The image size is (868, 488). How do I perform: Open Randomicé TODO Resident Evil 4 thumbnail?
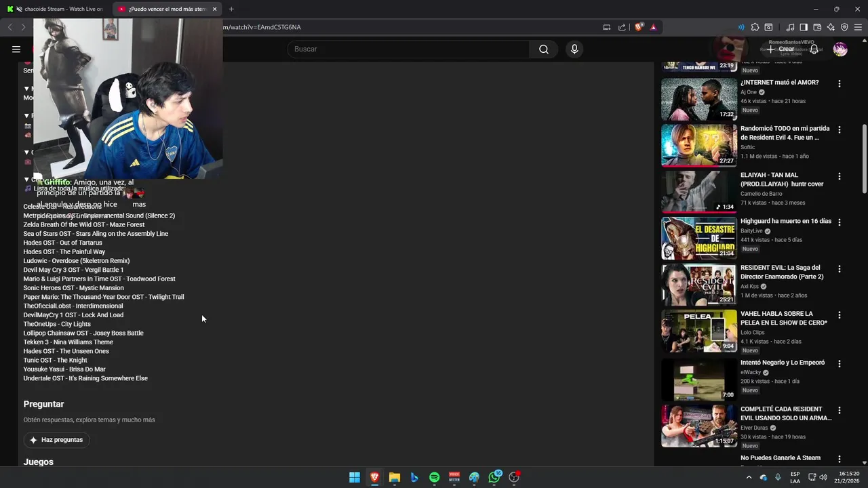[x=699, y=145]
